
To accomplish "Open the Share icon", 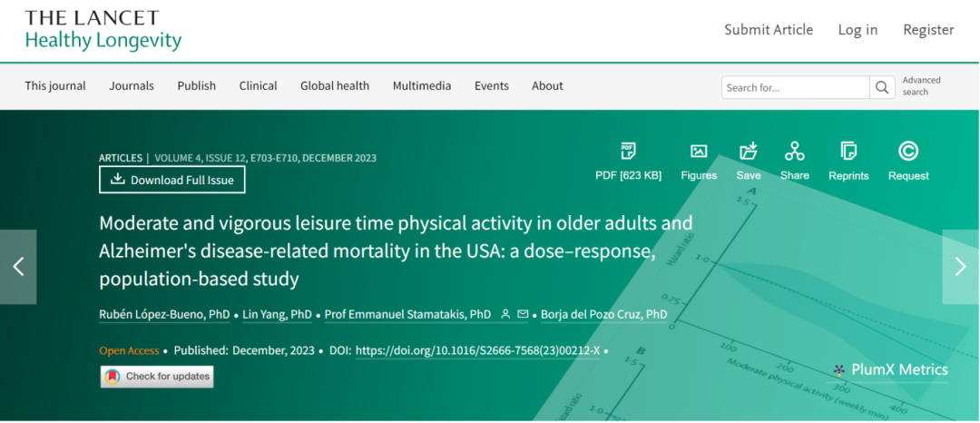I will [794, 151].
